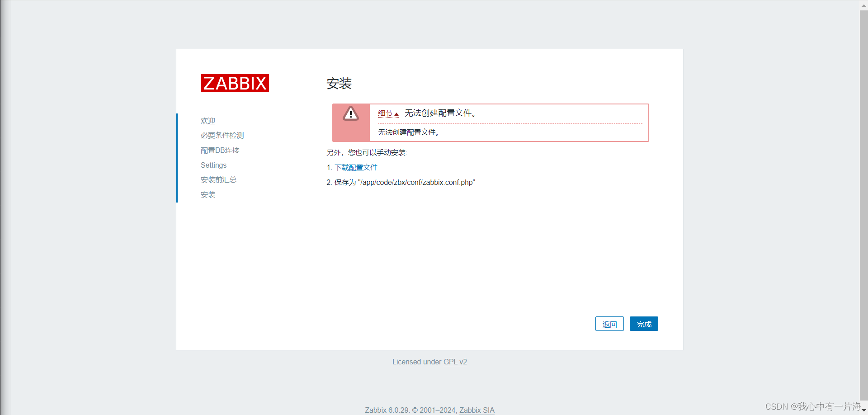Select the 配置DB连接 setup step
This screenshot has height=415, width=868.
click(220, 150)
